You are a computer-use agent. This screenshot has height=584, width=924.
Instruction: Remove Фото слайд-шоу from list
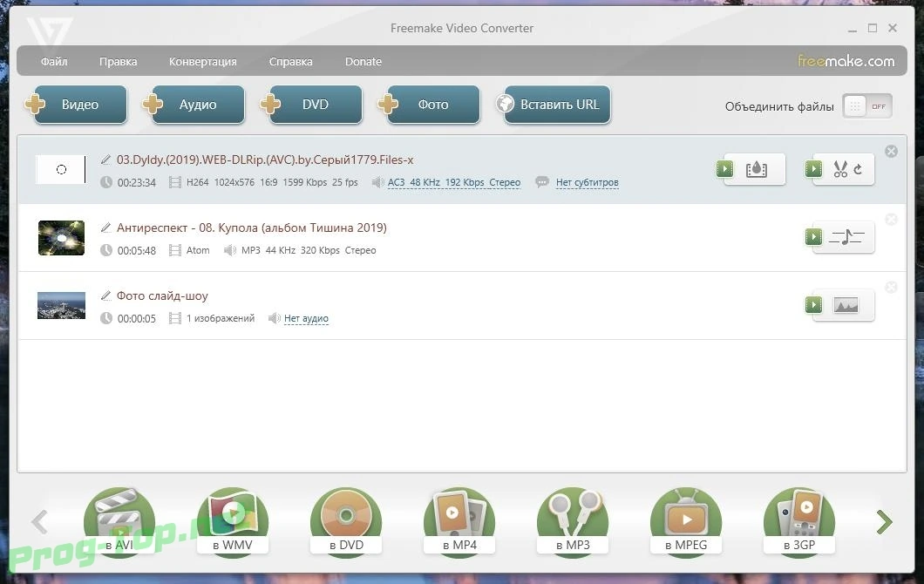pyautogui.click(x=891, y=287)
